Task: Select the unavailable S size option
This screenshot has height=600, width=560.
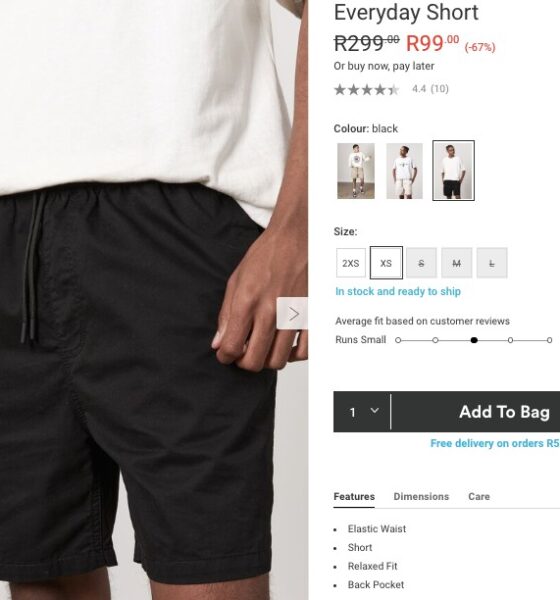Action: click(421, 263)
